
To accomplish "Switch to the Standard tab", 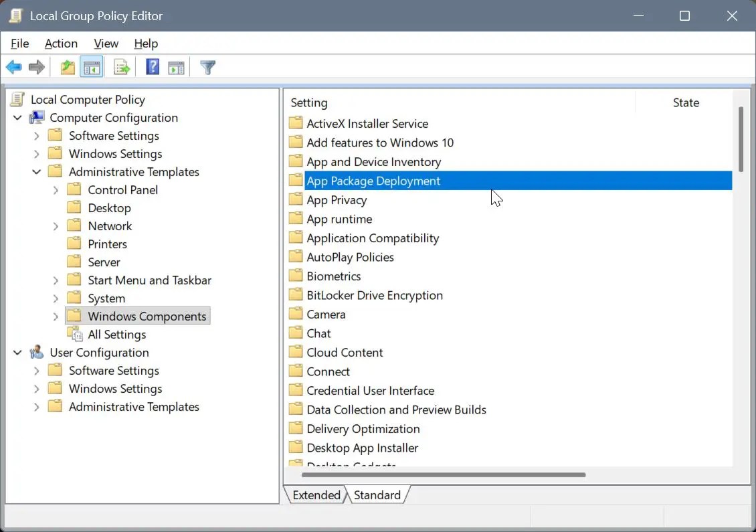I will [x=377, y=495].
